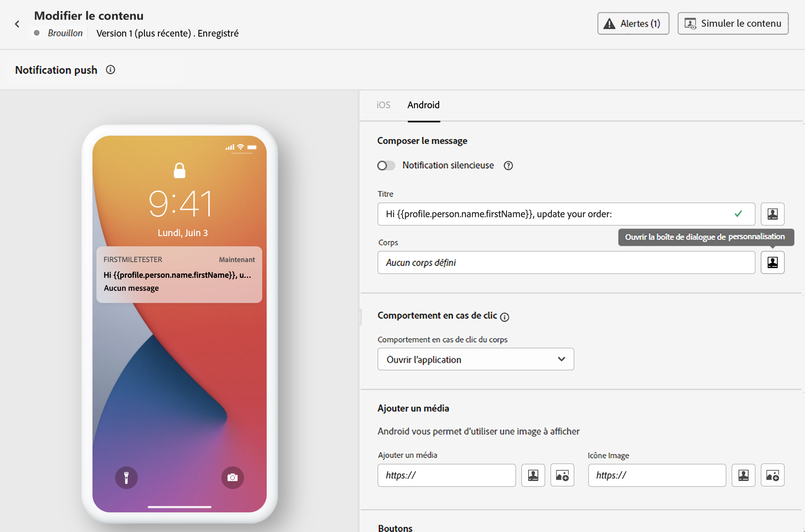Screen dimensions: 805x532
Task: Switch to the iOS tab
Action: (383, 105)
